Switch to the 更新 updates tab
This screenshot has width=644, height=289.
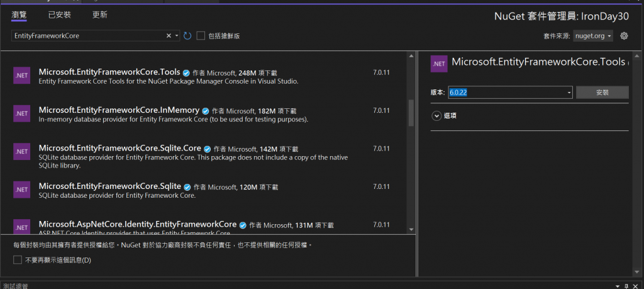click(x=100, y=15)
